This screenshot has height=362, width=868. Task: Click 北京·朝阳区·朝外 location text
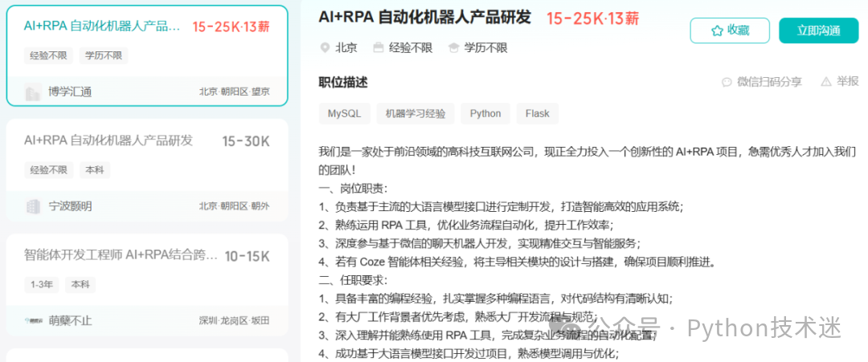point(235,207)
